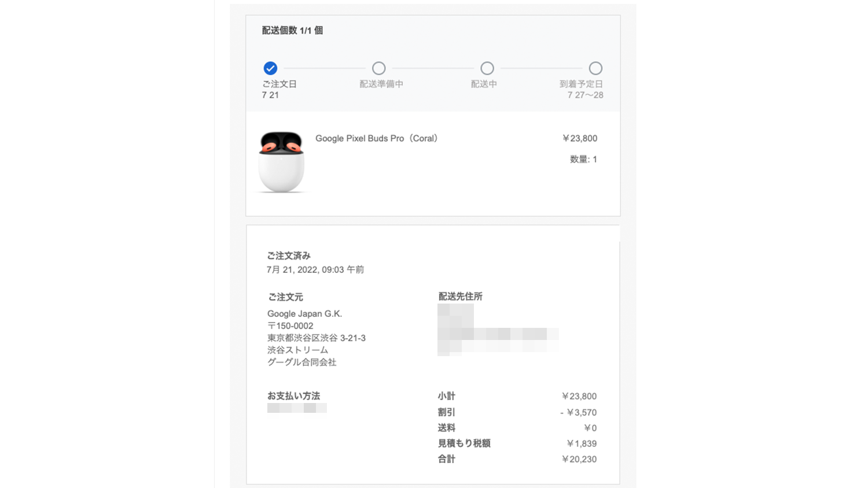Click the Google Pixel Buds Pro (Coral) name
868x488 pixels.
(377, 139)
